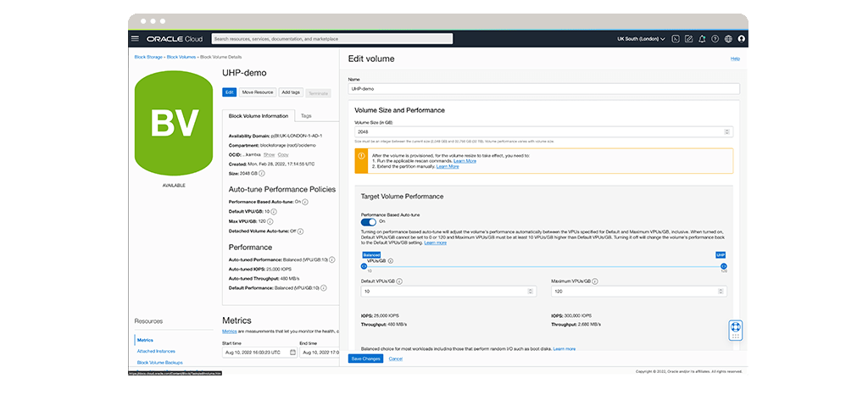Switch to the Tags tab
The width and height of the screenshot is (868, 395).
[306, 116]
